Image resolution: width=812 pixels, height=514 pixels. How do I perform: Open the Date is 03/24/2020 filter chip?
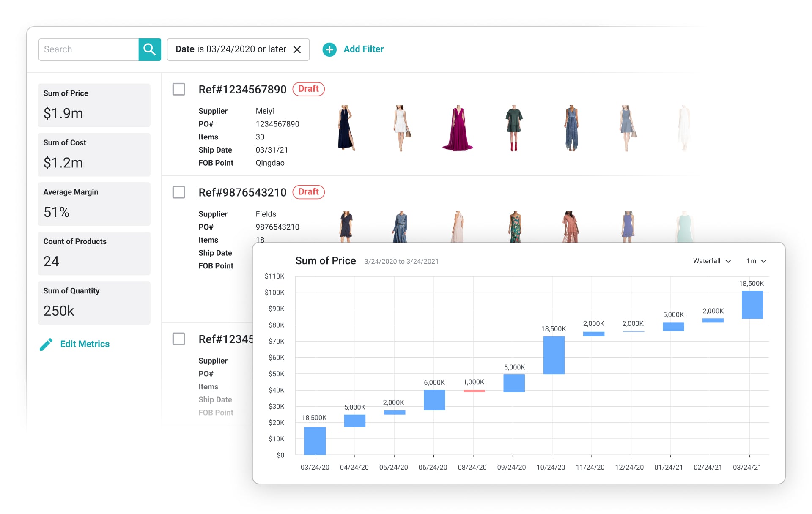tap(230, 49)
